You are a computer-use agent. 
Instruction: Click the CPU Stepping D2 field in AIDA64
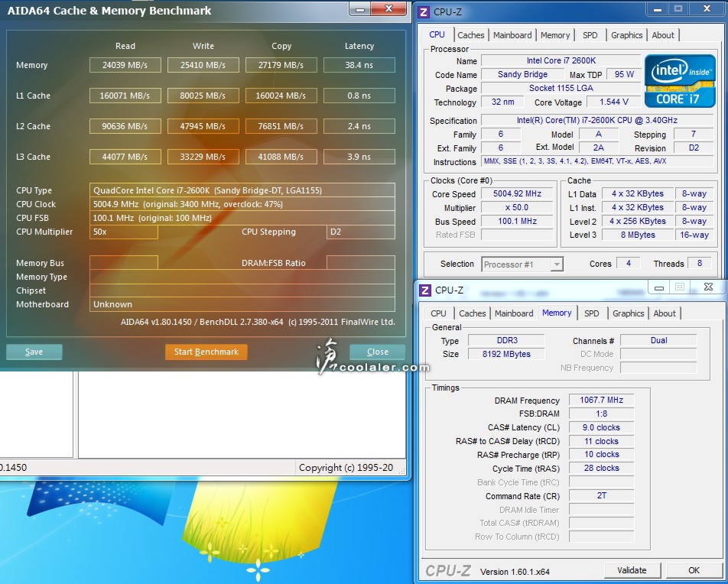click(361, 232)
